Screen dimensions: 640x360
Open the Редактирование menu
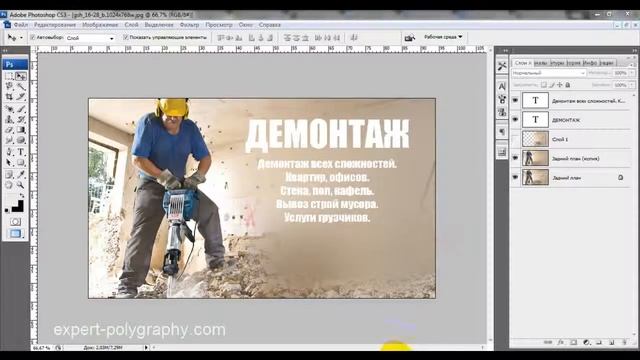(55, 25)
